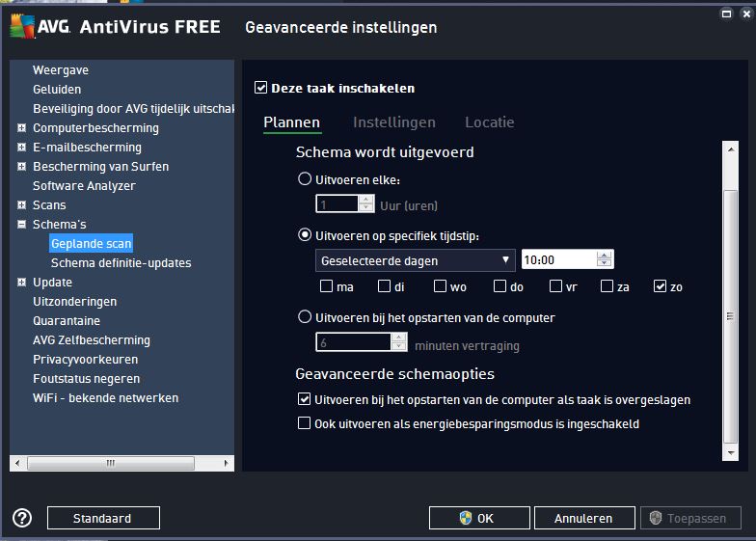The height and width of the screenshot is (541, 756).
Task: Open 'WiFi - bekende netwerken' item
Action: click(106, 397)
